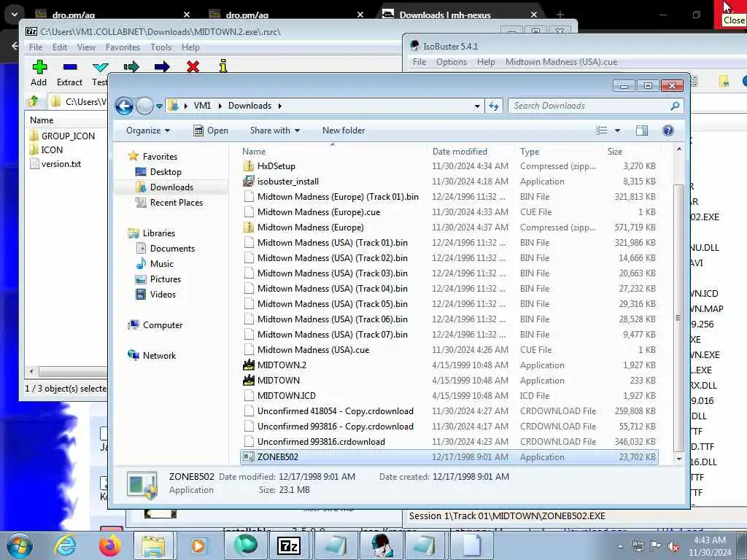
Task: Click the refresh icon beside address bar
Action: 494,106
